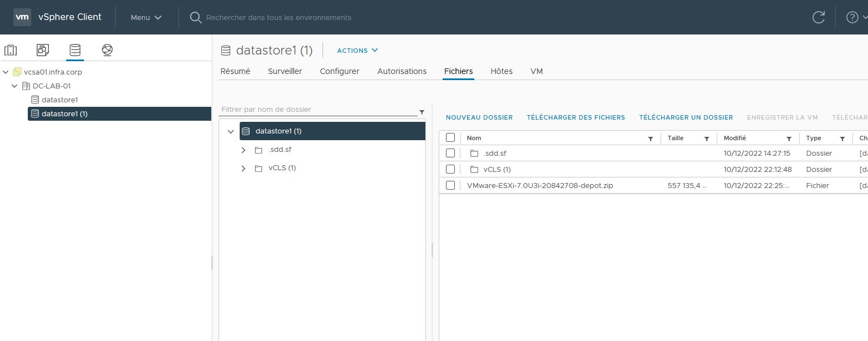Check the VMware-ESXi depot zip file checkbox
Screen dimensions: 868x341
click(x=450, y=185)
